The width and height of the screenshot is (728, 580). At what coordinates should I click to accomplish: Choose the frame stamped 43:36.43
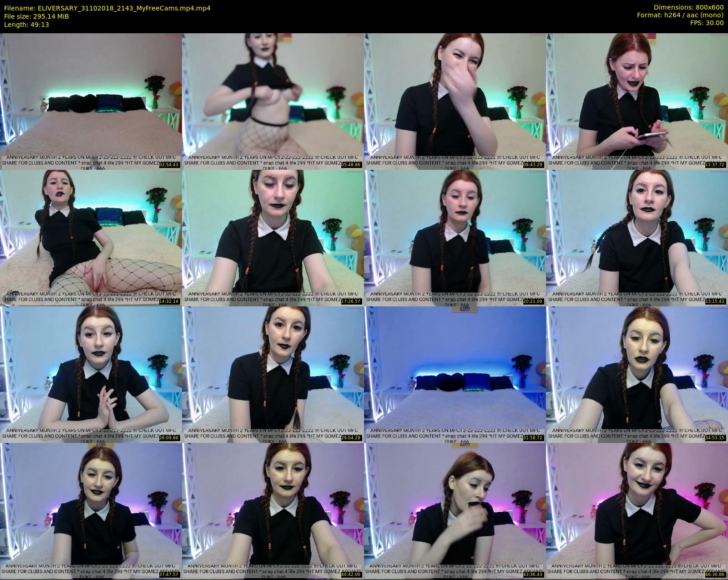pos(455,511)
